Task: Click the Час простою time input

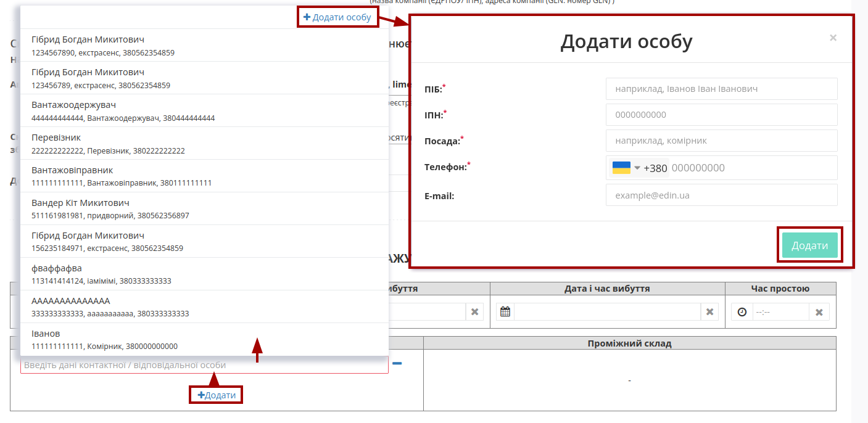Action: (781, 312)
